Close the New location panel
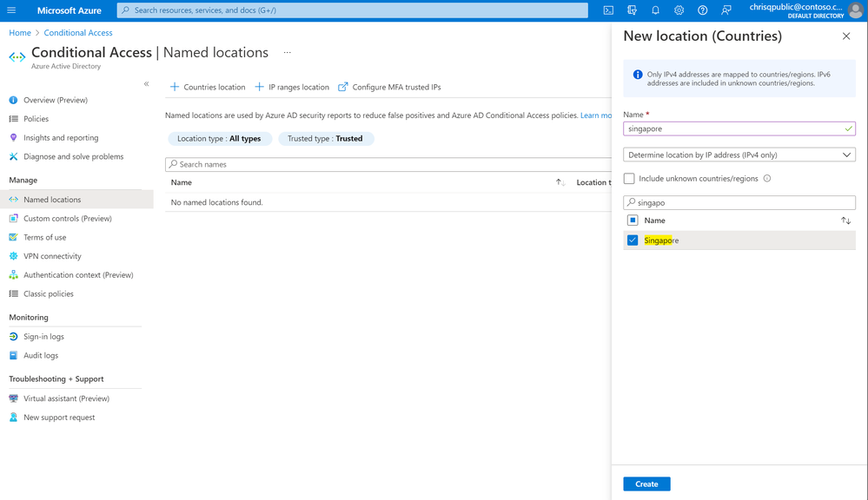This screenshot has width=868, height=500. [846, 36]
